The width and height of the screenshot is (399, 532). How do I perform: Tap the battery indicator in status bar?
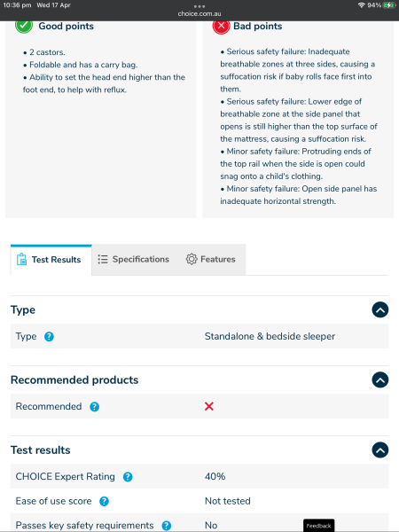tap(389, 5)
